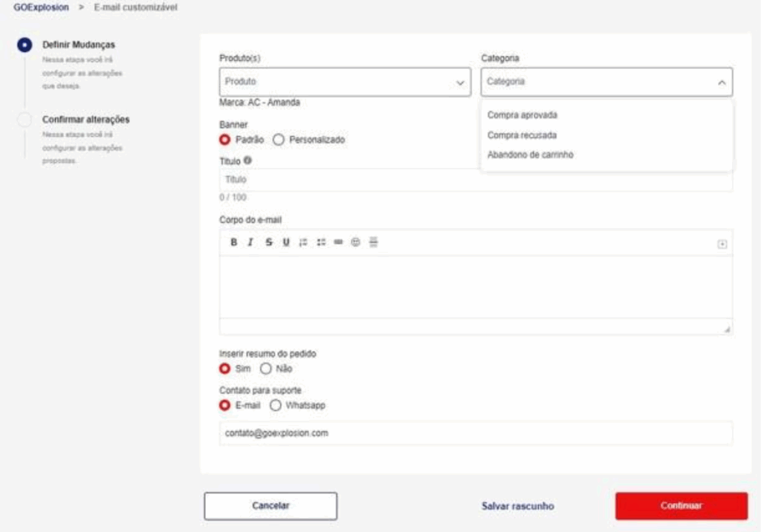Click the Título info tooltip icon
This screenshot has width=761, height=532.
tap(247, 160)
